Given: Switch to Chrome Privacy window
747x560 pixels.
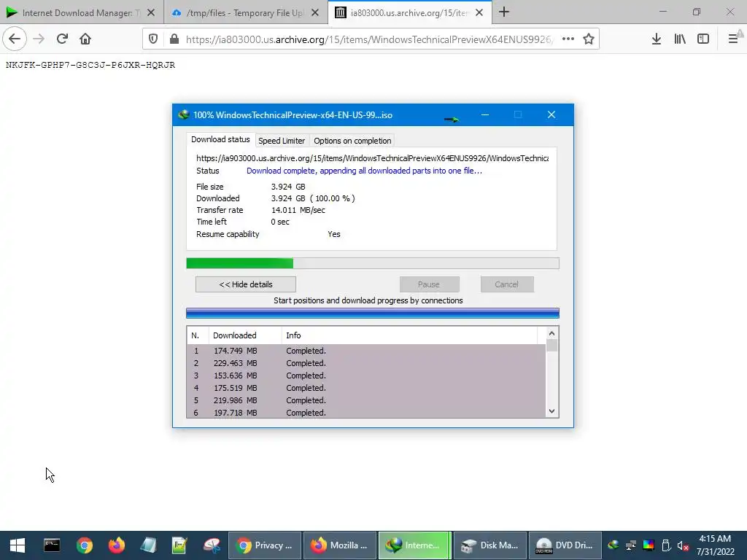Looking at the screenshot, I should (265, 545).
